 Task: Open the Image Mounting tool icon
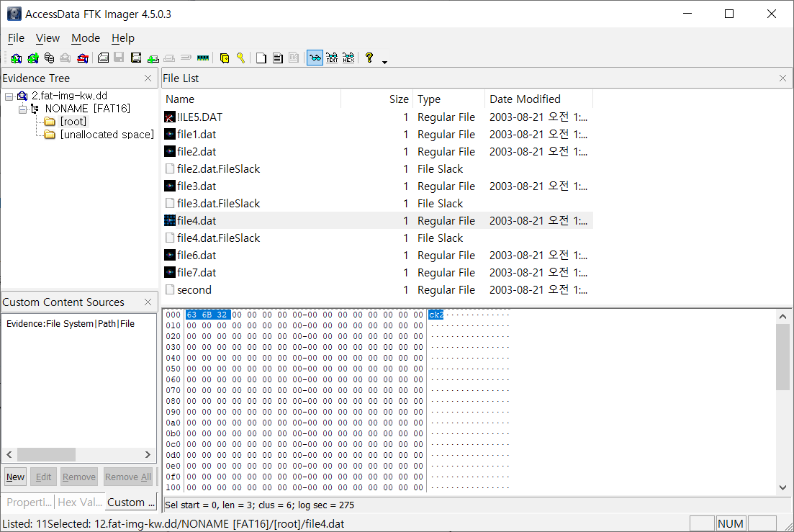(49, 58)
